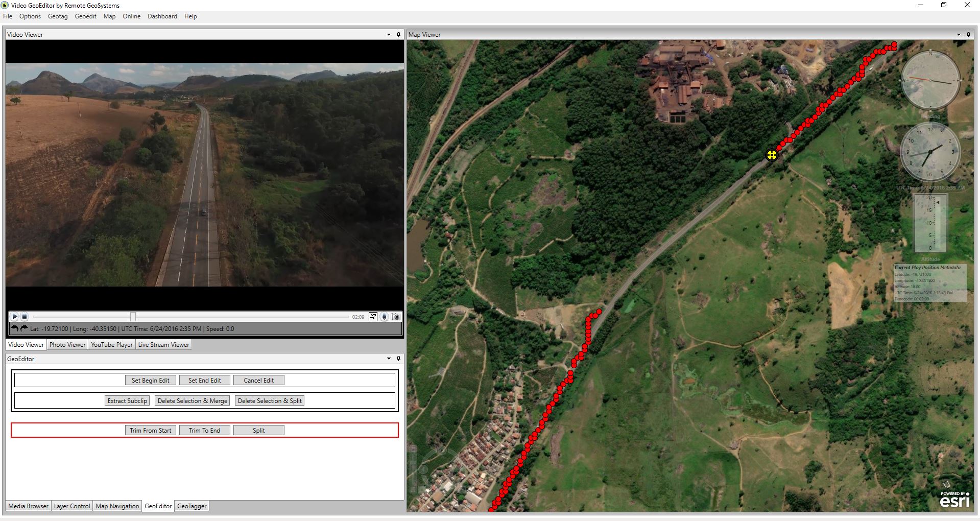Click the text overlay icon beside the timecode
Screen dimensions: 980x521
pos(373,317)
